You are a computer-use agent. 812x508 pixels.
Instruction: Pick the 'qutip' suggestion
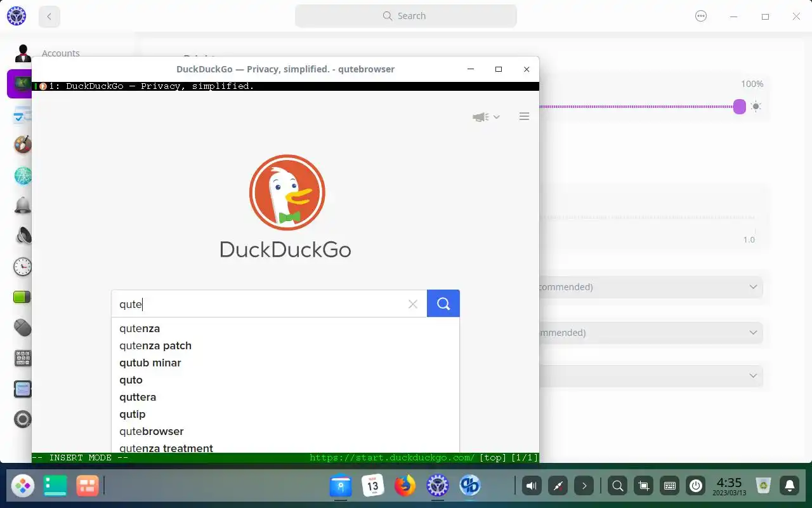[x=285, y=414]
